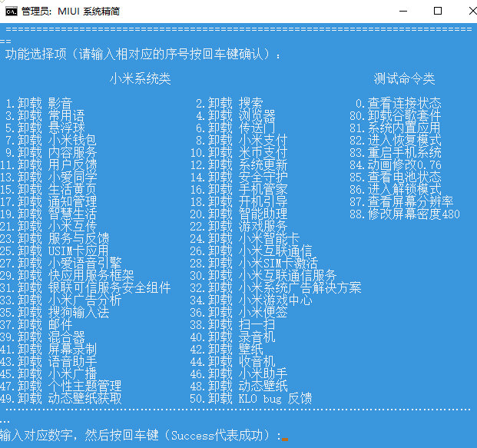Select the text '85.查看电池状态'
Screen dimensions: 477x448
tap(395, 178)
